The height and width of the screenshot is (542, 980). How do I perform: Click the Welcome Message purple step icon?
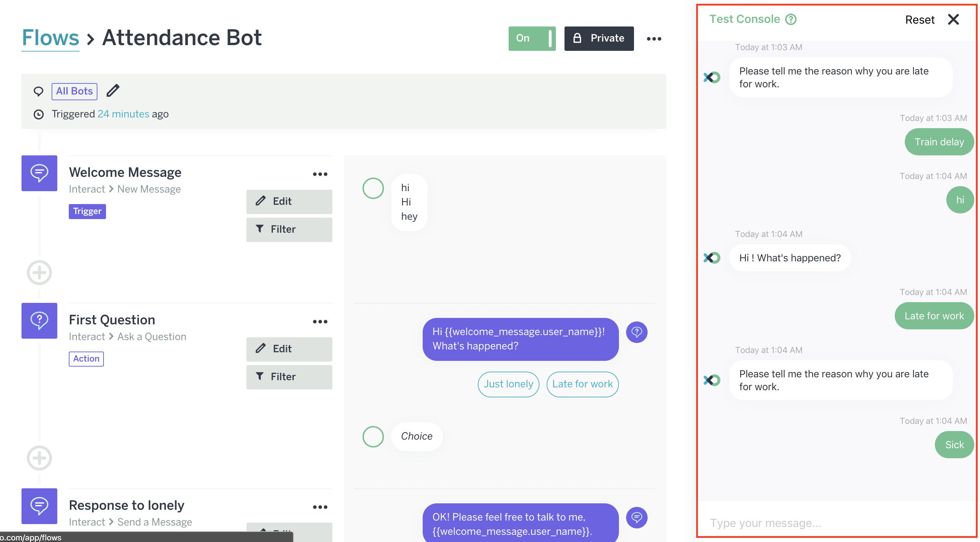click(39, 173)
